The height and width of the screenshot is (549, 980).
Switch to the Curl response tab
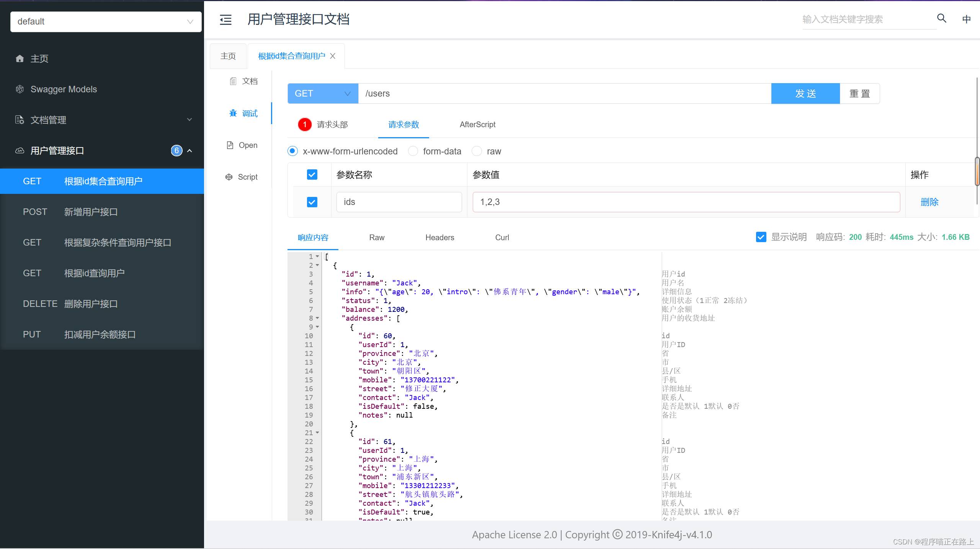[502, 238]
